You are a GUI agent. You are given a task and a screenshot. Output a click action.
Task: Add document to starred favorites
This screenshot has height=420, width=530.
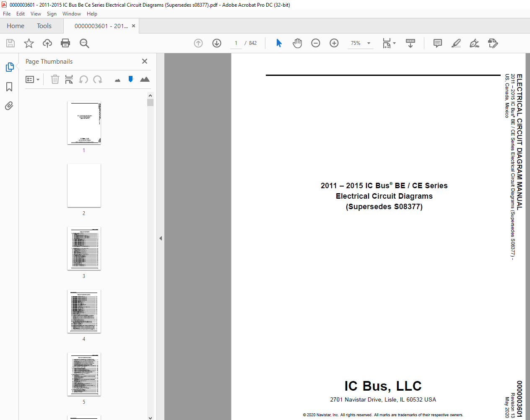[29, 43]
